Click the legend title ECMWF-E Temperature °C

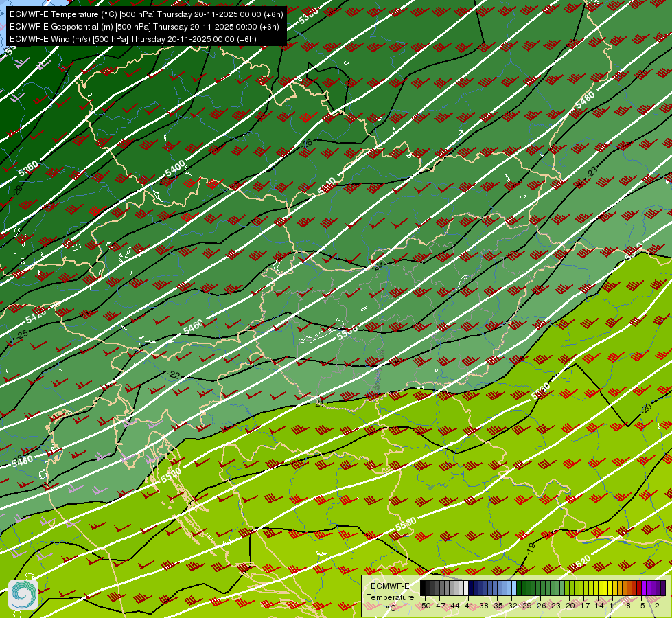[x=391, y=597]
